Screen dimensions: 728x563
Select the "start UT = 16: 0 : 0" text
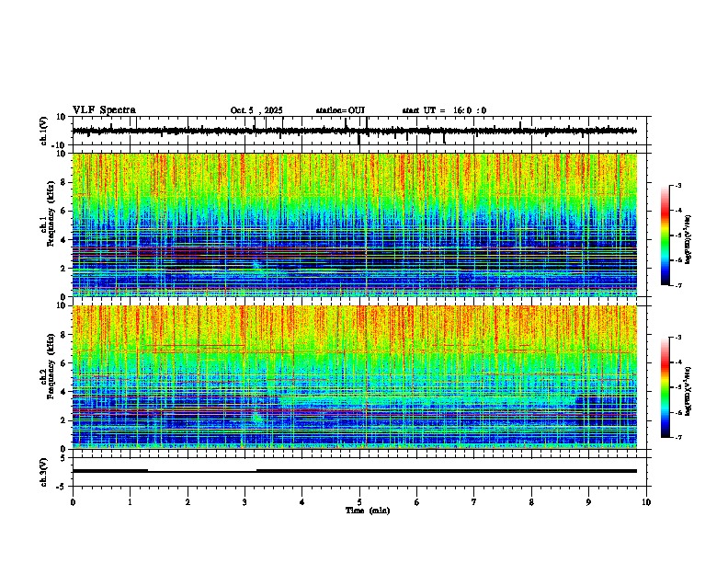(x=444, y=110)
